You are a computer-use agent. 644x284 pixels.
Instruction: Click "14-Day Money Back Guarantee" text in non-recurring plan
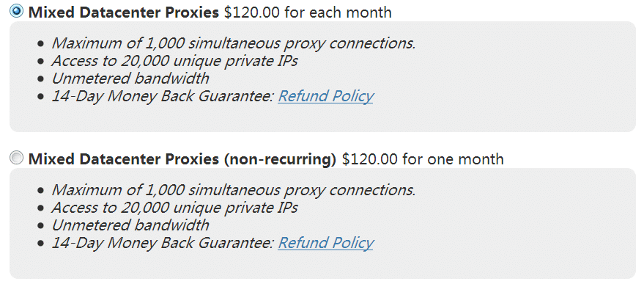[x=163, y=243]
